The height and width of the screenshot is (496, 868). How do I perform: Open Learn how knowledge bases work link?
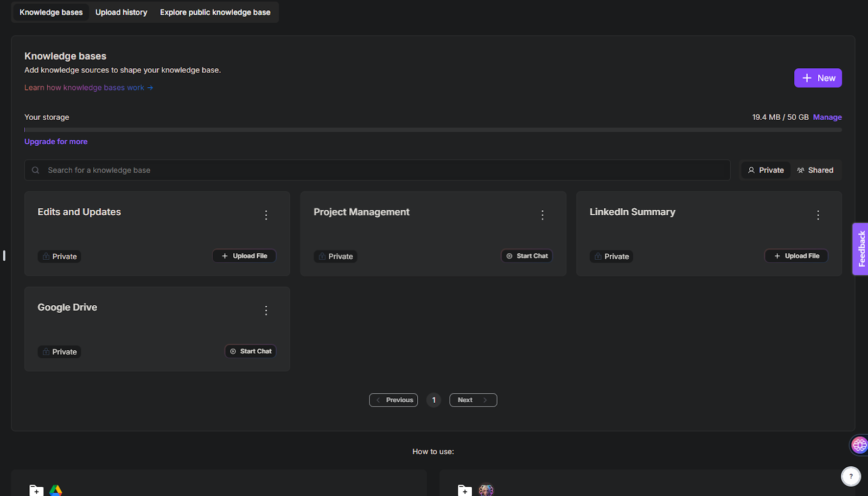pos(89,87)
